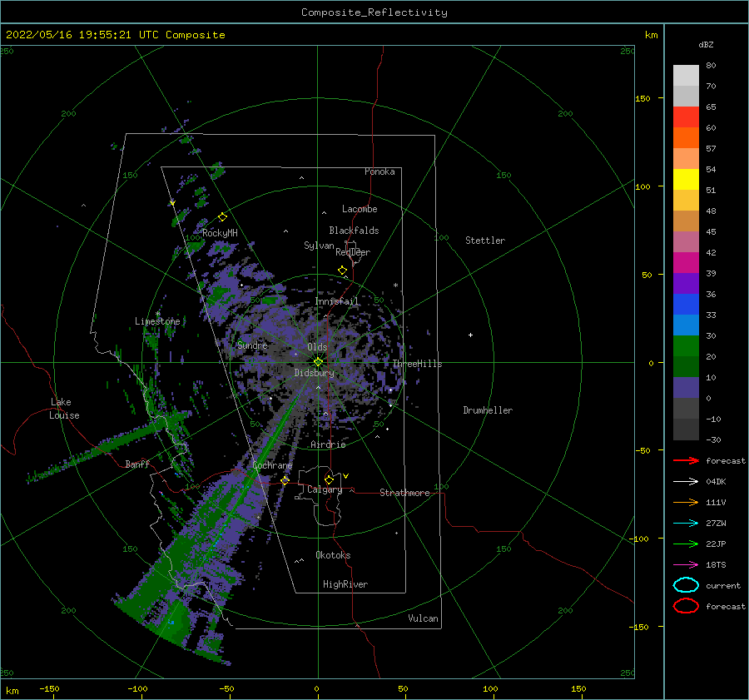Click the cyan current ellipse legend icon
Viewport: 749px width, 700px height.
coord(686,585)
